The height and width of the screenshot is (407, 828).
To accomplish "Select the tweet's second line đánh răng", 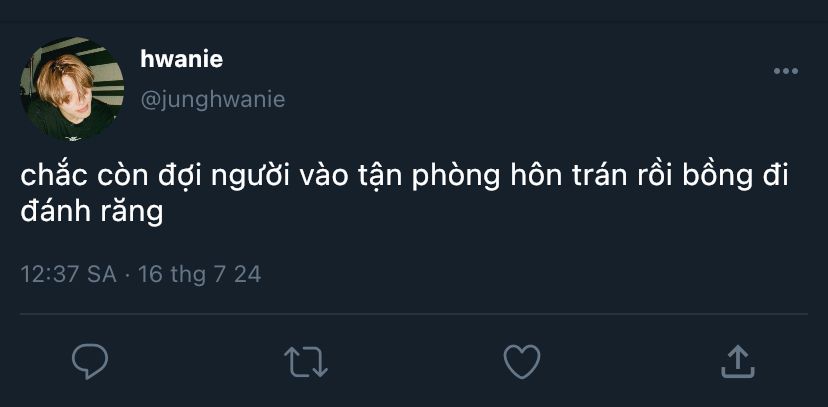I will click(x=91, y=212).
